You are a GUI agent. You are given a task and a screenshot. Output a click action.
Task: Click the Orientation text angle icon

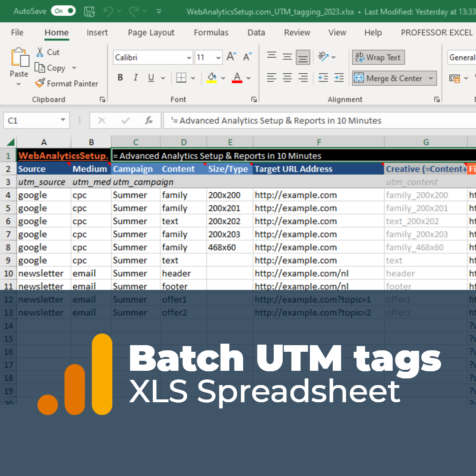(x=323, y=57)
